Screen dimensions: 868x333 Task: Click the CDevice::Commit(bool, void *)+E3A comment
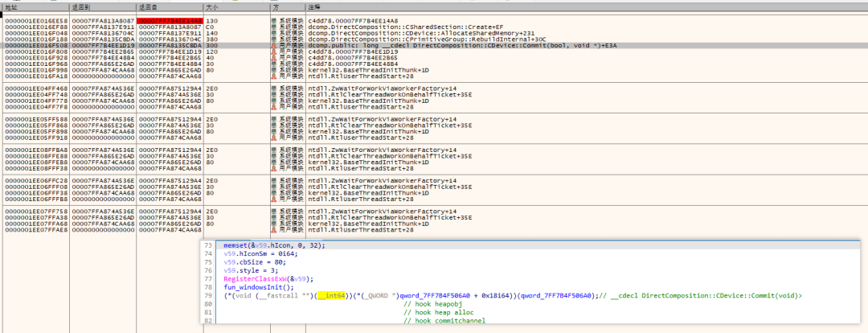click(x=464, y=45)
